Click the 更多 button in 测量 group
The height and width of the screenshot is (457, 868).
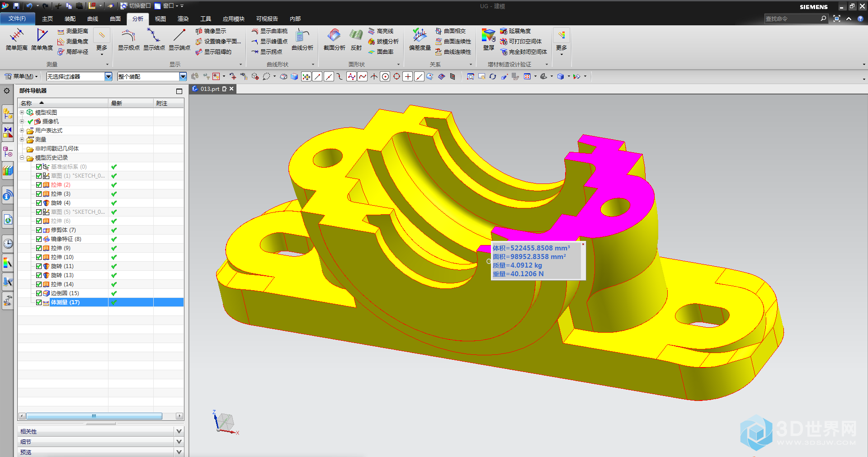pyautogui.click(x=102, y=42)
